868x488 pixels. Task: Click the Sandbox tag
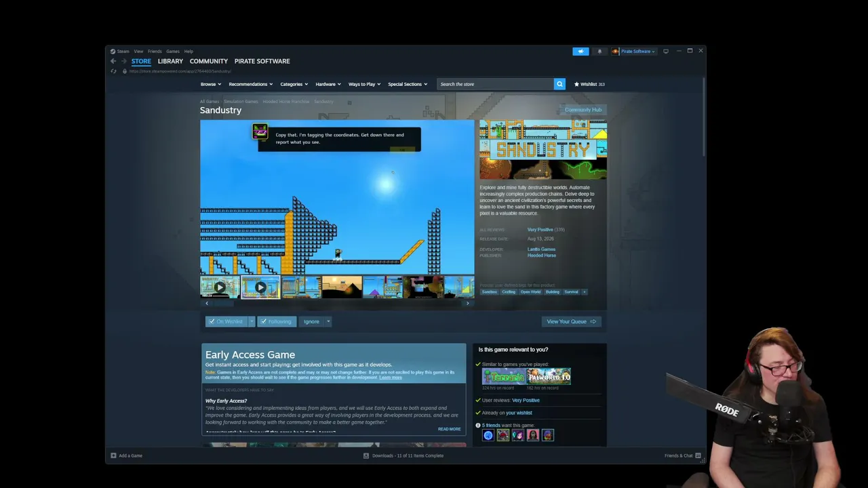point(490,292)
